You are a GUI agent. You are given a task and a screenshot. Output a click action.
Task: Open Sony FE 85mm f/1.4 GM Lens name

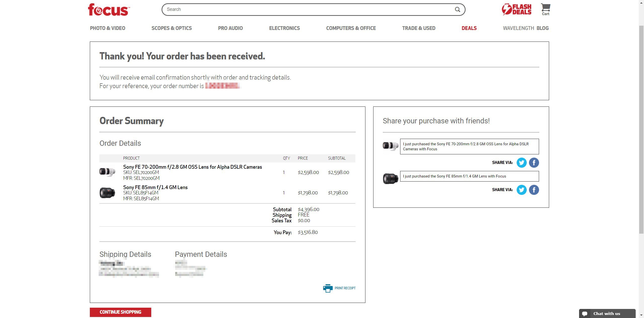(155, 187)
